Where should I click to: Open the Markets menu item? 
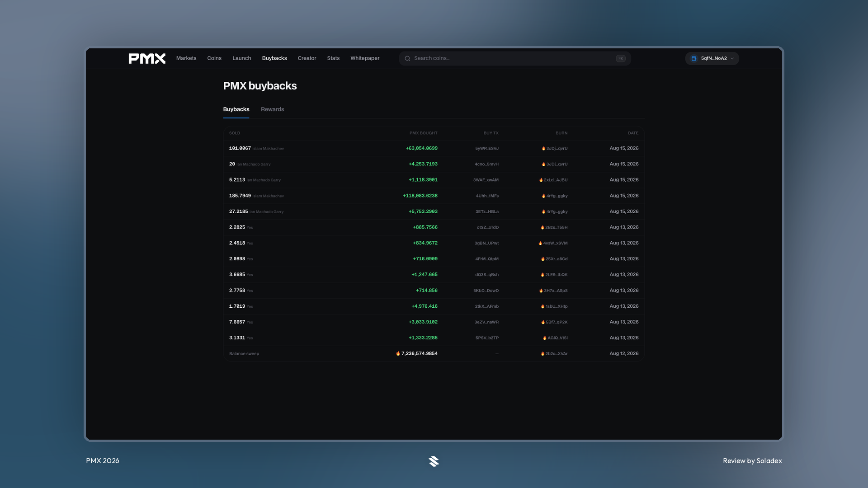click(186, 58)
